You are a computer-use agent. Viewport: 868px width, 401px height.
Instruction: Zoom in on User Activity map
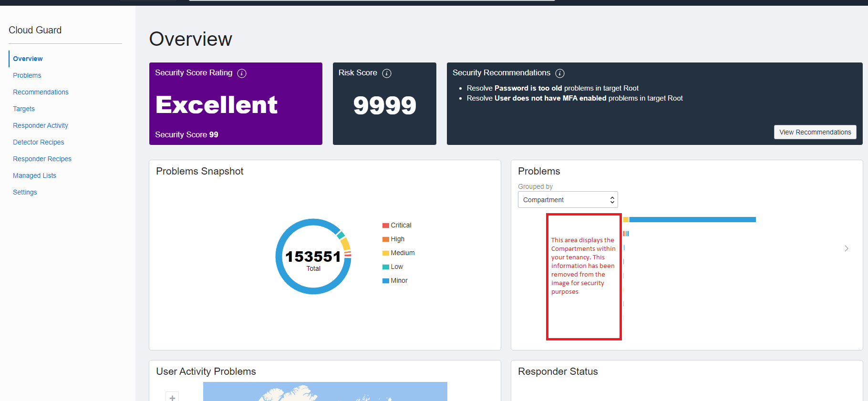tap(172, 397)
